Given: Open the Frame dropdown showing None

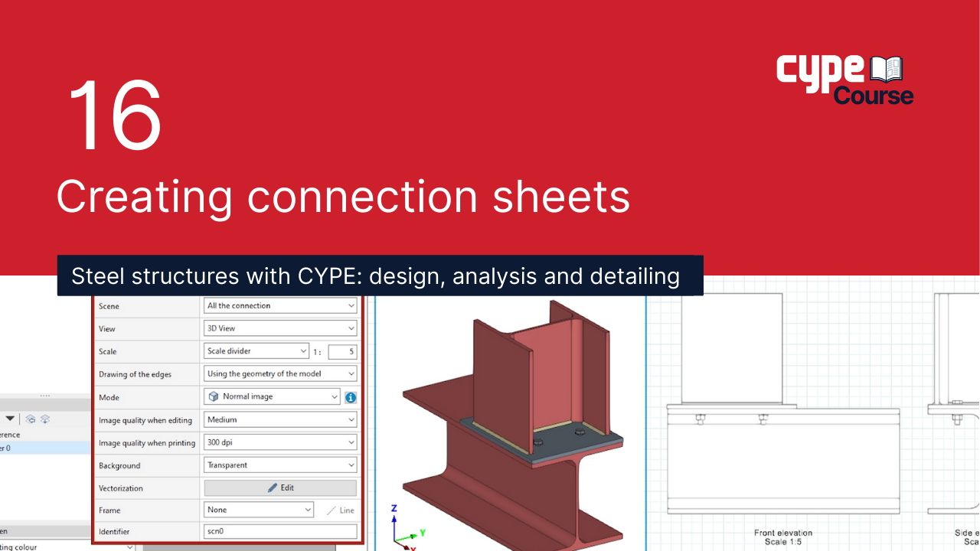Looking at the screenshot, I should [x=260, y=510].
